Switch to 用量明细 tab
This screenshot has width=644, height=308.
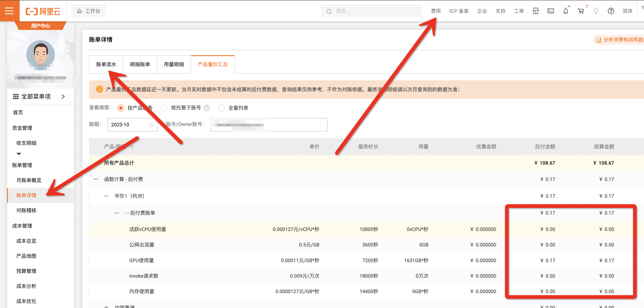174,64
